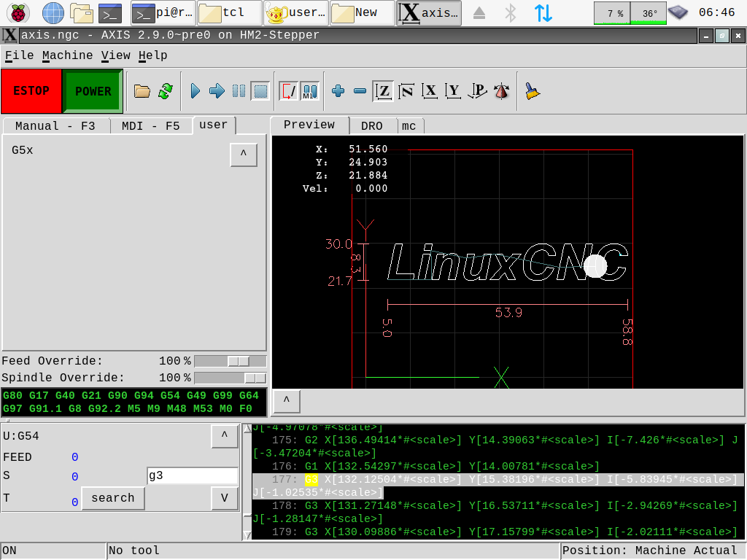Screen dimensions: 747x560
Task: Select the front Y view
Action: pyautogui.click(x=453, y=91)
